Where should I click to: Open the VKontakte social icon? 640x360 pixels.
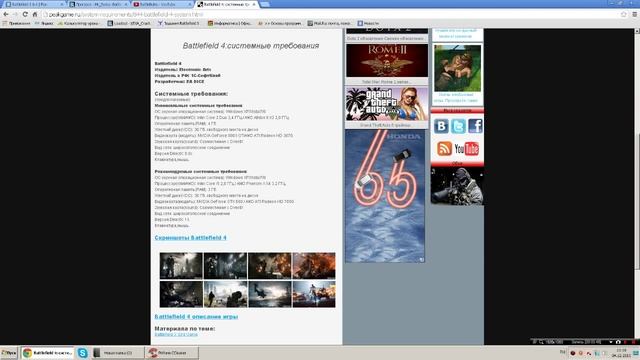pos(441,126)
